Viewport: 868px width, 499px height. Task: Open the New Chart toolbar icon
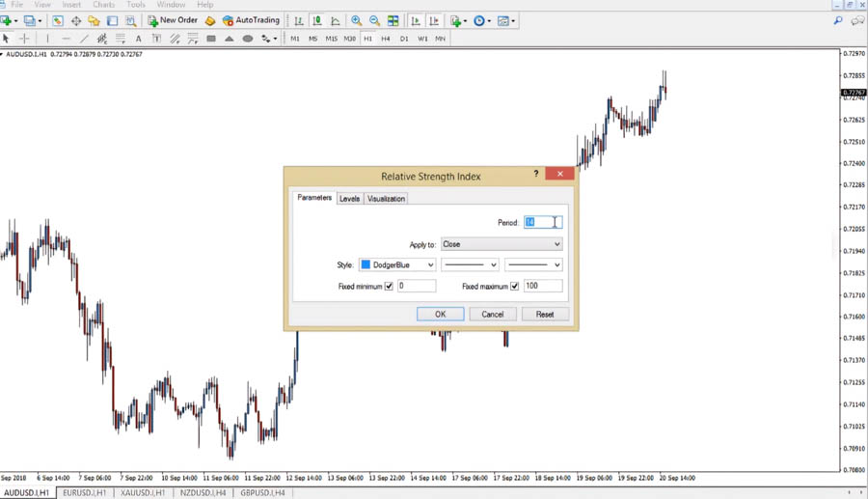click(6, 20)
